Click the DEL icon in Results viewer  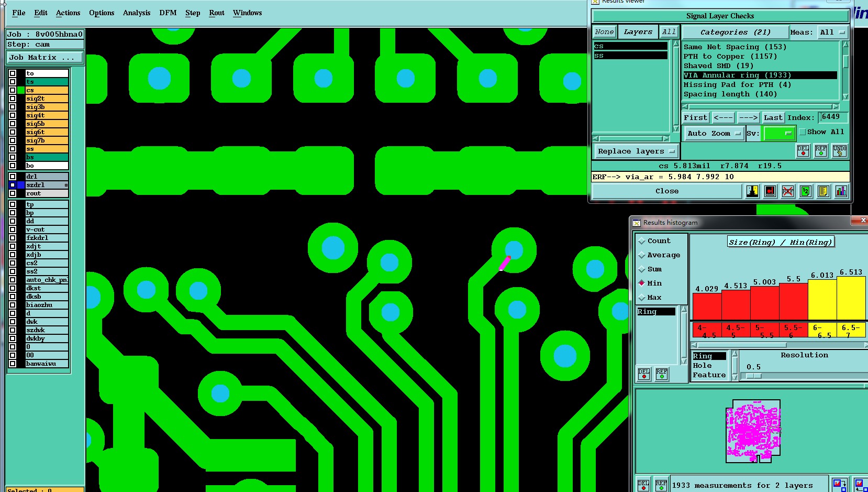click(803, 151)
